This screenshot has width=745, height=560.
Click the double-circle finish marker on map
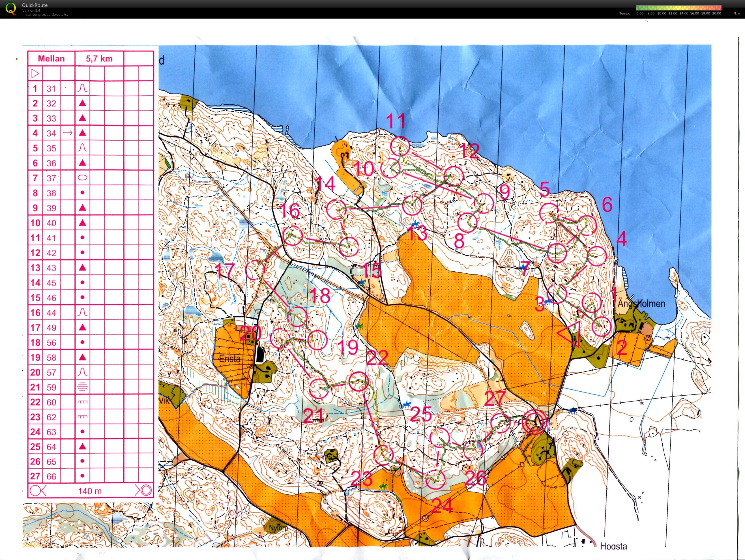coord(534,422)
